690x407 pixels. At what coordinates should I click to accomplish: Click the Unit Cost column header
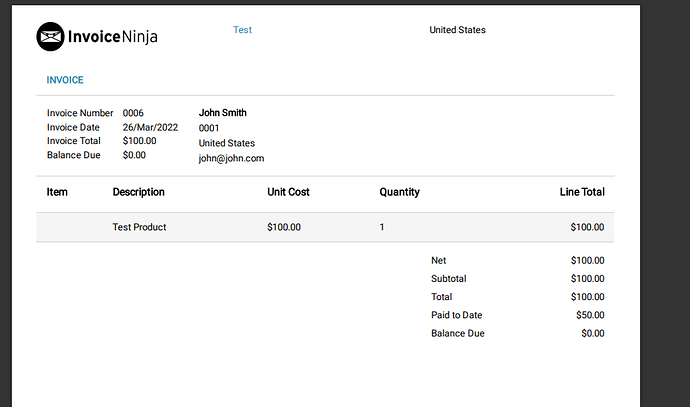pyautogui.click(x=288, y=192)
